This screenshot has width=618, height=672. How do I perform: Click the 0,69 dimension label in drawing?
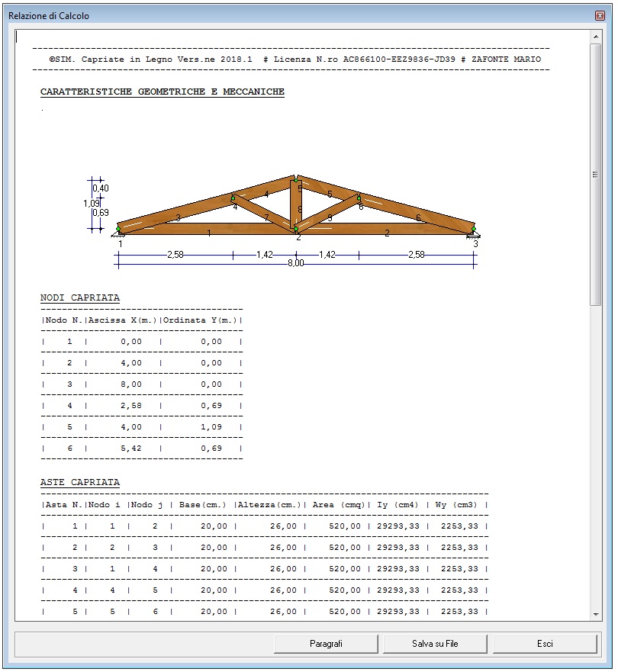pyautogui.click(x=101, y=213)
